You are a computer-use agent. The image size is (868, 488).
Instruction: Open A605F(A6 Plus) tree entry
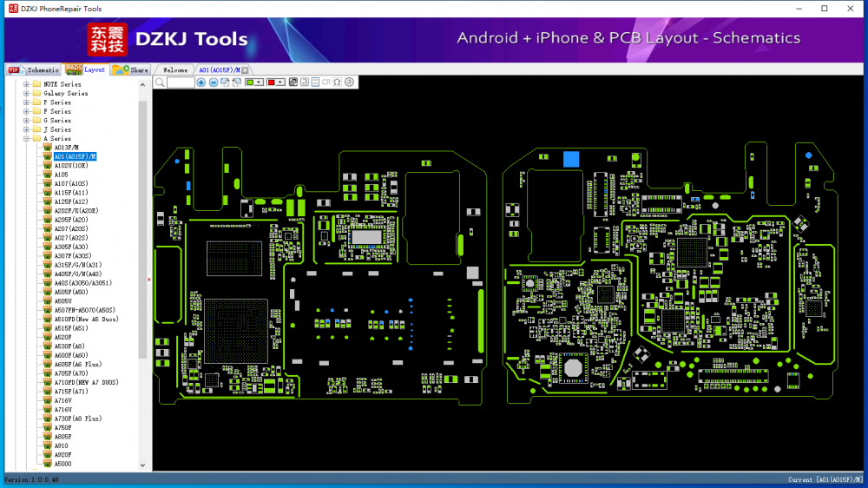77,365
